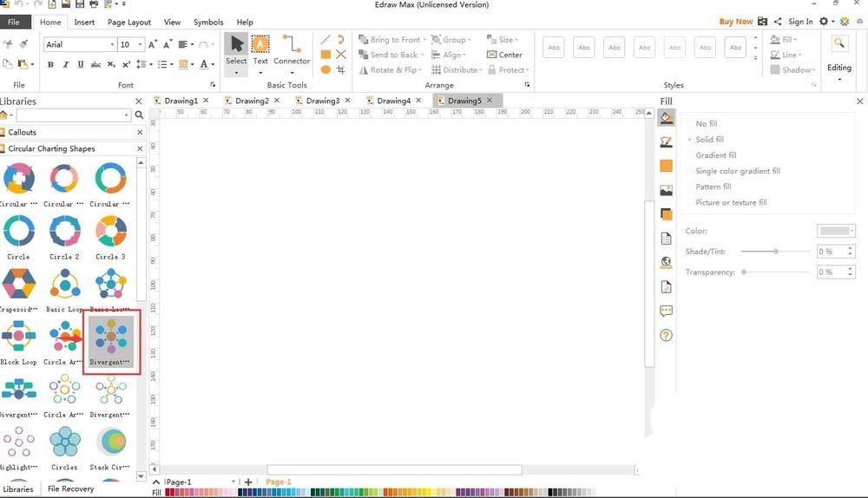Click the Help question mark sidebar icon
This screenshot has width=868, height=498.
pos(667,335)
